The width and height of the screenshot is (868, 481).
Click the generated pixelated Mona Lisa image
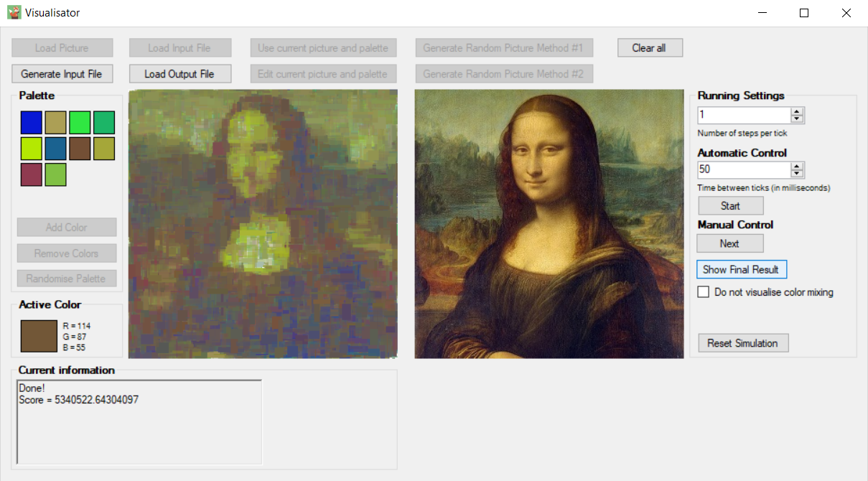263,224
